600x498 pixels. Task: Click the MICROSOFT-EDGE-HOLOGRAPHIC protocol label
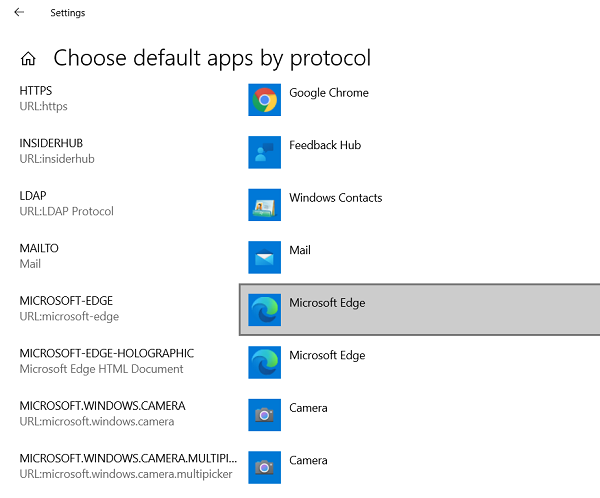[107, 353]
